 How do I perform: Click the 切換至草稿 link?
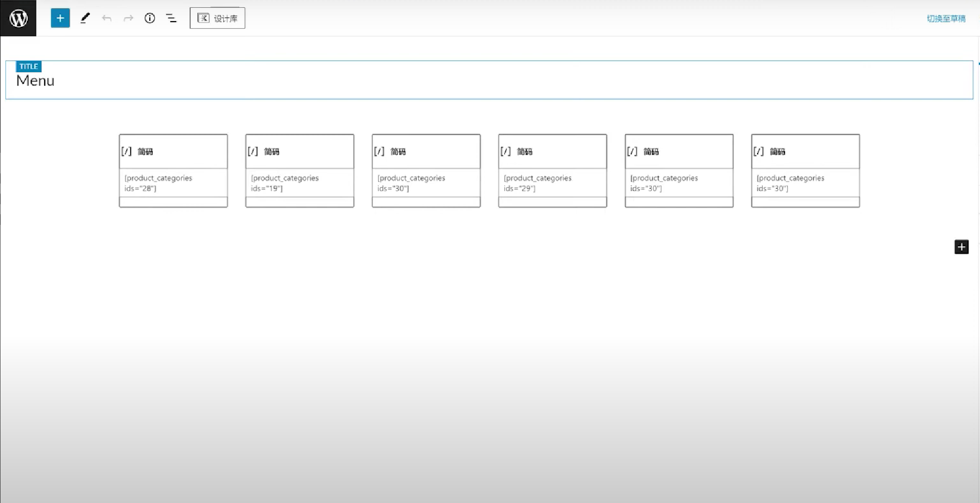click(x=945, y=19)
